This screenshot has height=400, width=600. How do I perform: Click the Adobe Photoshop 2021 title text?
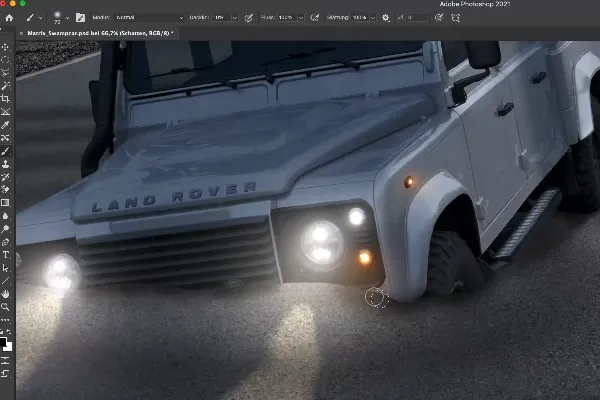[x=474, y=4]
